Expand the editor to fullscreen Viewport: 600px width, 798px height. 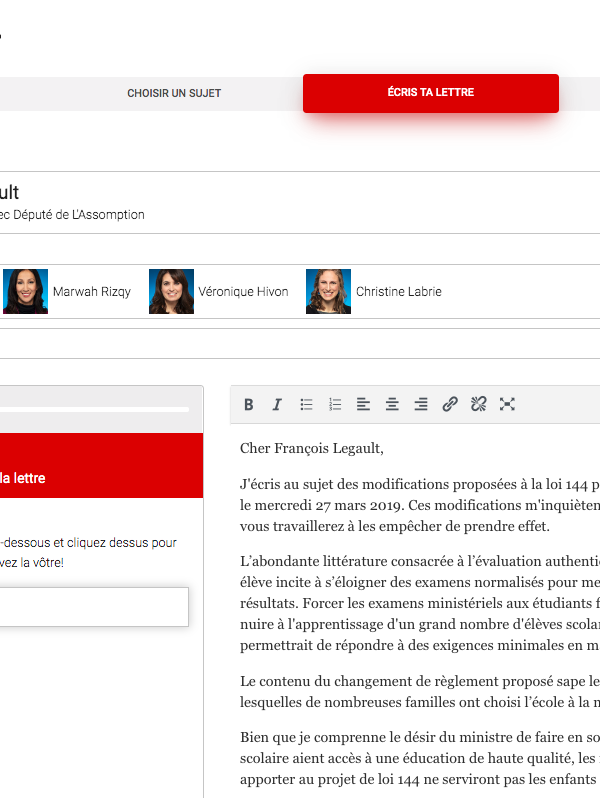coord(507,404)
